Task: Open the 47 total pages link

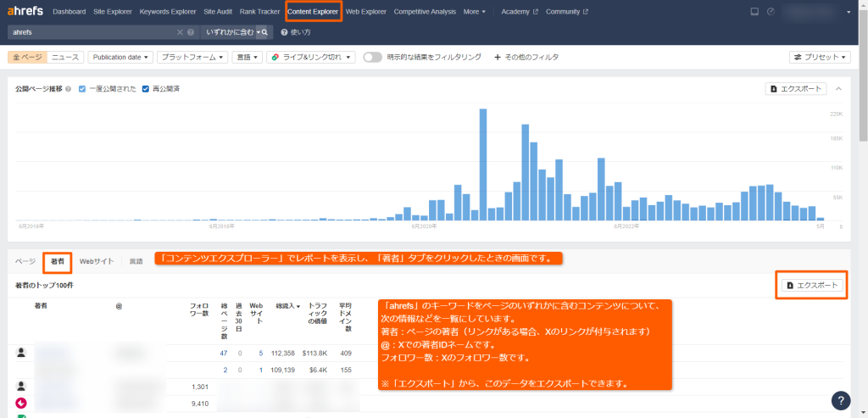Action: pos(224,354)
